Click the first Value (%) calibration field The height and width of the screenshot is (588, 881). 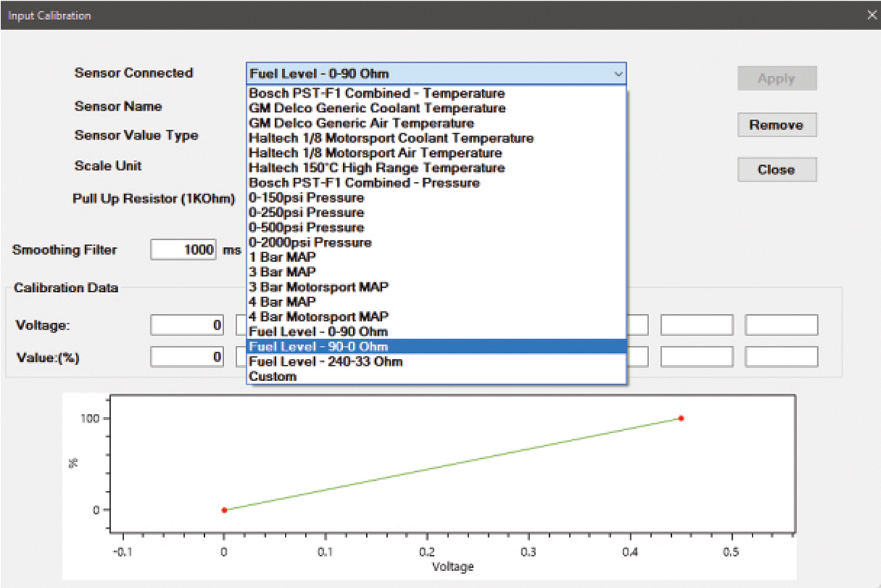coord(188,357)
